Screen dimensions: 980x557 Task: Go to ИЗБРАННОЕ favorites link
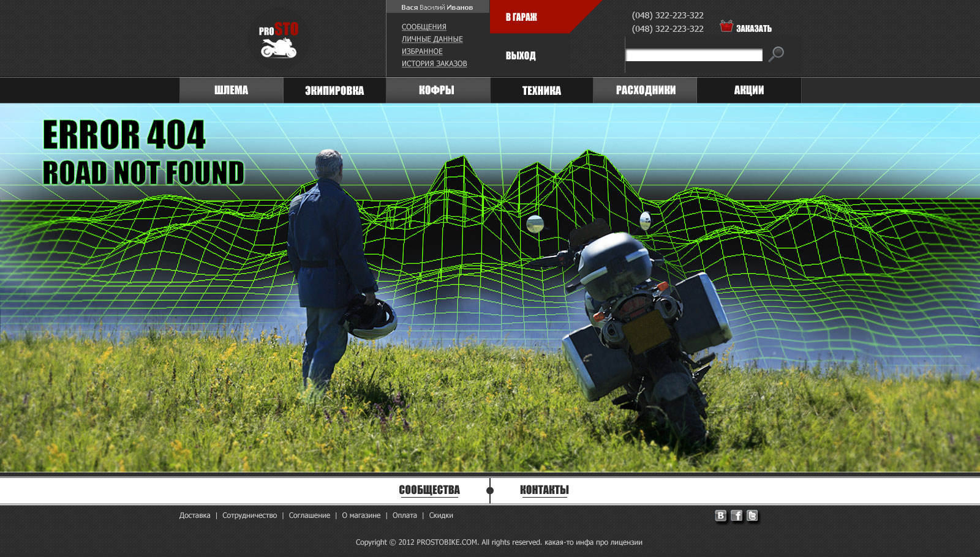point(422,51)
